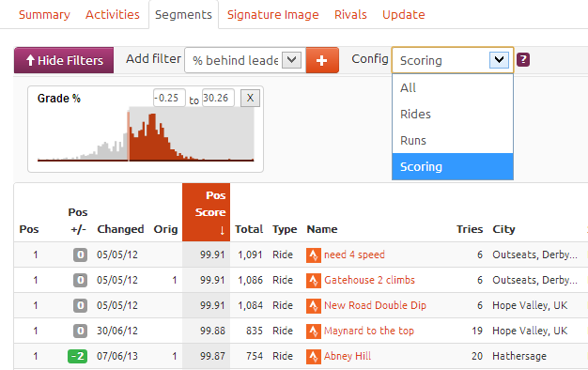Click the grey 0 badge in New Road row

pos(80,305)
